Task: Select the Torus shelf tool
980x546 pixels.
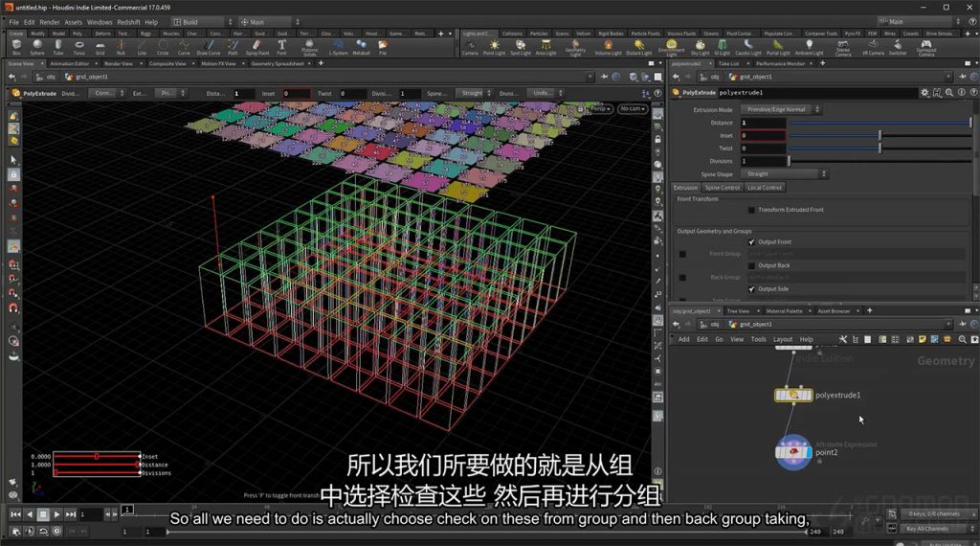Action: coord(79,47)
